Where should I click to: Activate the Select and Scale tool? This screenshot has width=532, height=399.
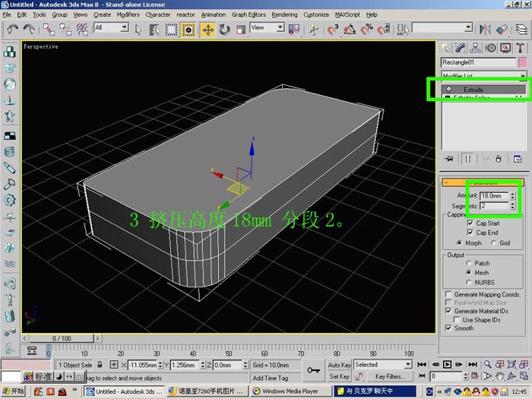click(x=241, y=30)
